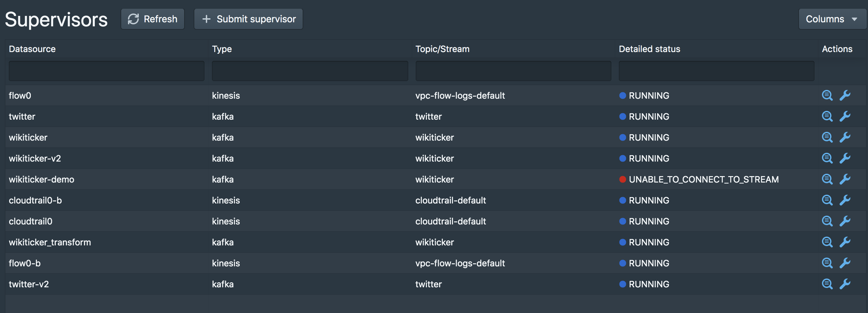Click the wrench icon for wikiticker_transform
868x313 pixels.
coord(845,242)
